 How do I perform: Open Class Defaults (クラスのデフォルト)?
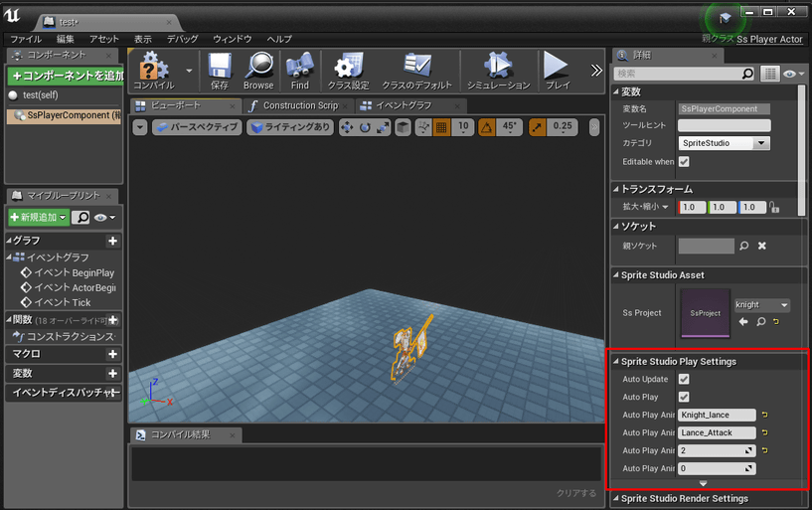pyautogui.click(x=416, y=72)
